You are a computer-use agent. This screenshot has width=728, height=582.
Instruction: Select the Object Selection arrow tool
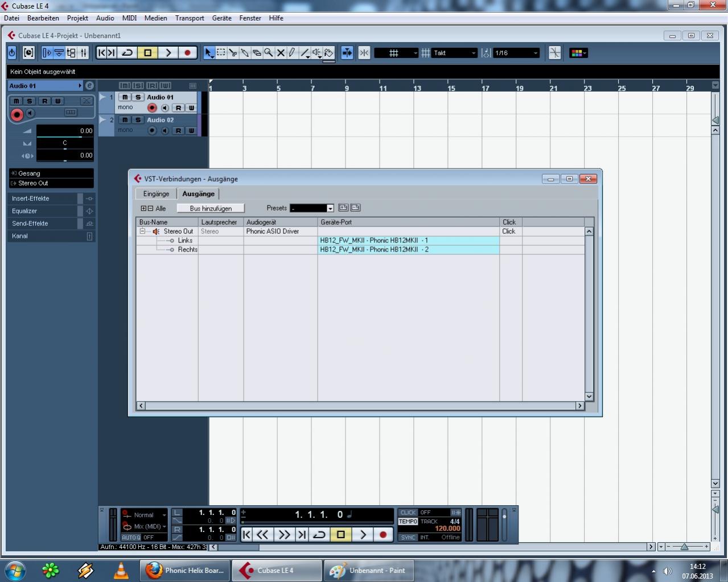pyautogui.click(x=209, y=53)
